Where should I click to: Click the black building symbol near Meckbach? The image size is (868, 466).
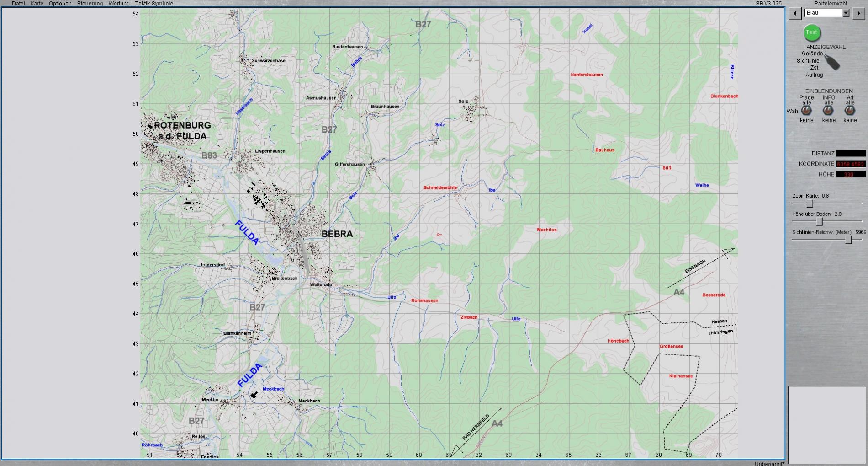click(254, 395)
